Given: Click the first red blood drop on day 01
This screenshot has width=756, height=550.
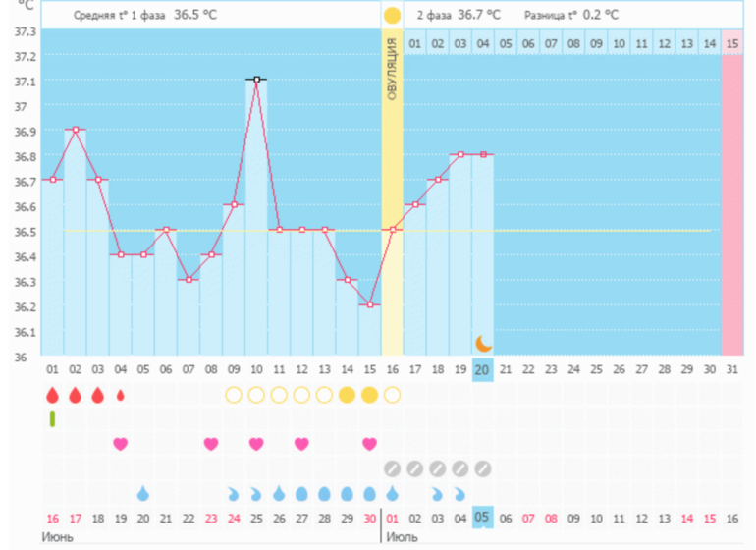Looking at the screenshot, I should click(53, 395).
